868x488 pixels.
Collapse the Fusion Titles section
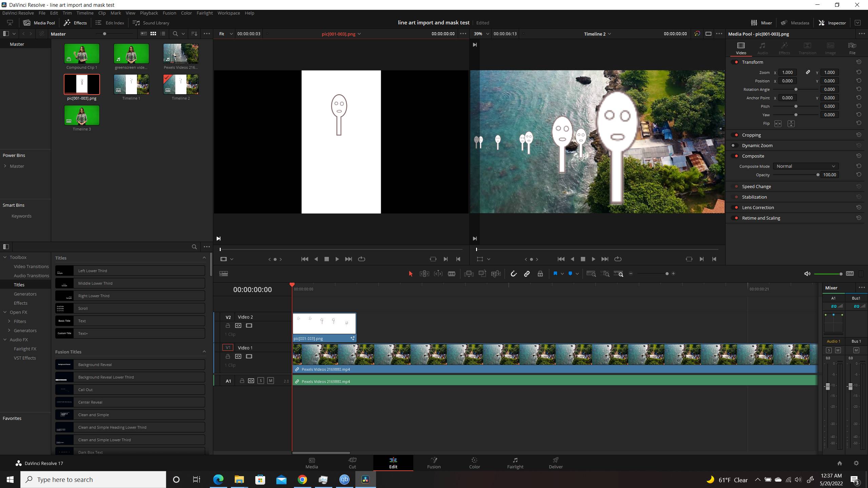click(204, 352)
